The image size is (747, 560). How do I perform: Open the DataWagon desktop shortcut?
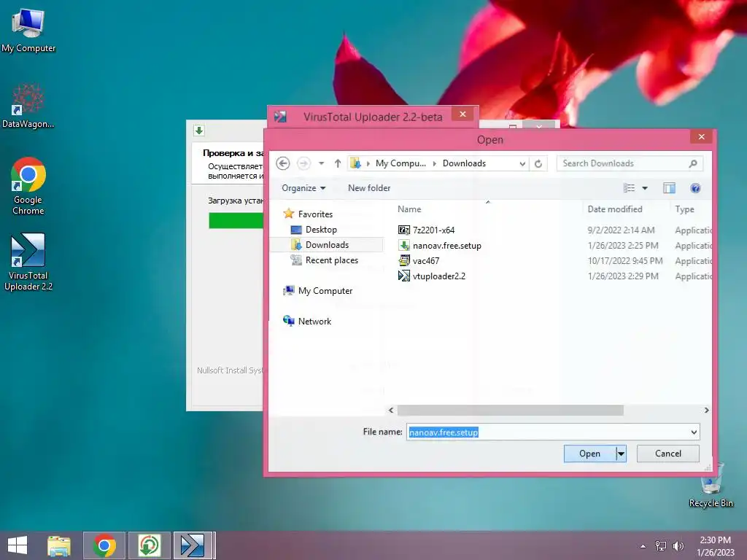28,106
